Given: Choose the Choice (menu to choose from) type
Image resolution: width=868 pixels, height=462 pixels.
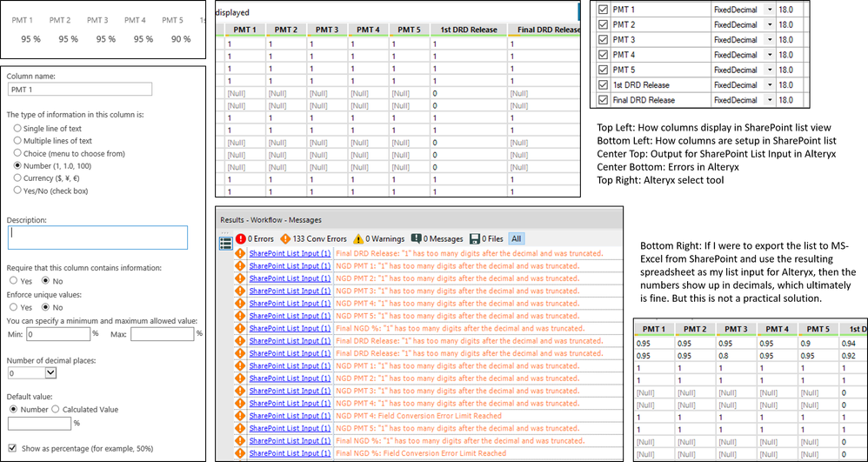Looking at the screenshot, I should pyautogui.click(x=17, y=153).
